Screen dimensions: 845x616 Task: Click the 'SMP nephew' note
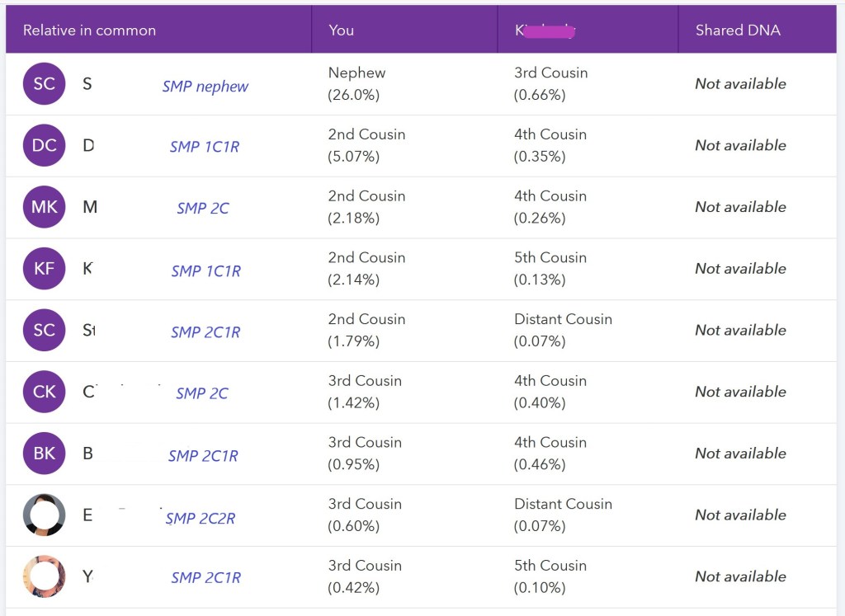click(205, 87)
